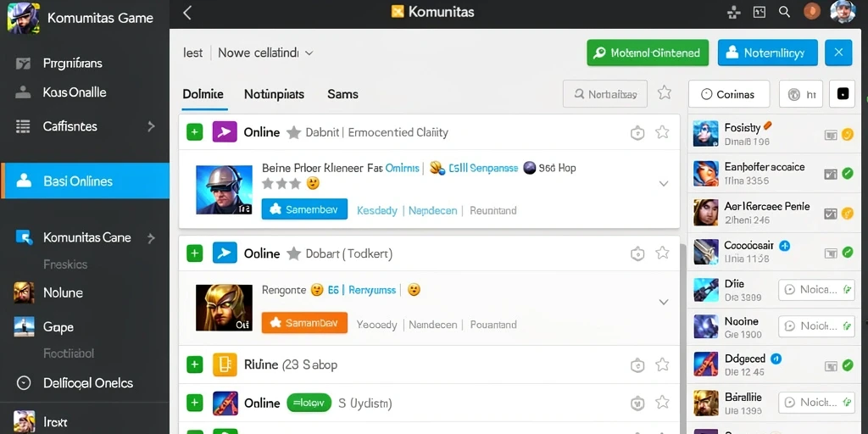Click the green Motemol Ointened button
The width and height of the screenshot is (868, 434).
648,53
